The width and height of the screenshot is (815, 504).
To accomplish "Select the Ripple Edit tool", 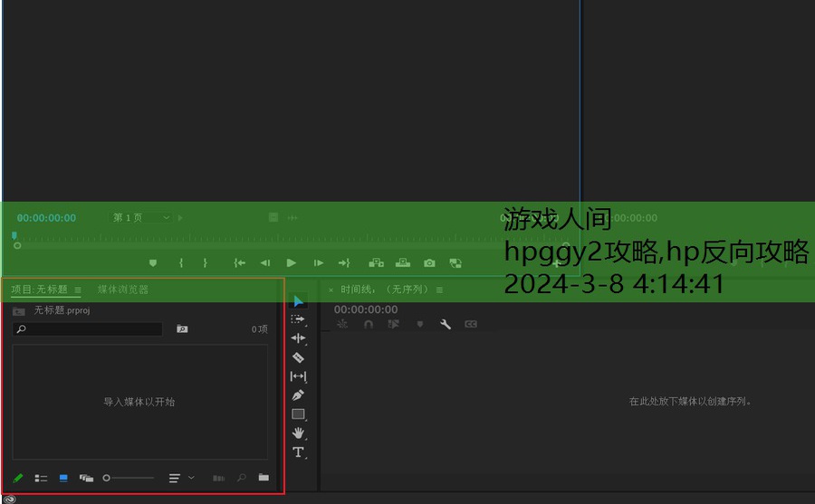I will pos(298,338).
